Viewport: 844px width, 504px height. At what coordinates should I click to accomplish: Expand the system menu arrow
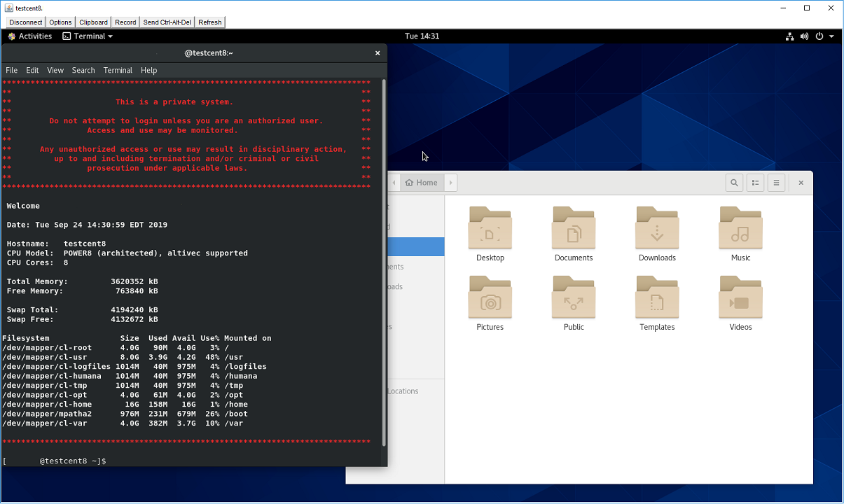831,36
